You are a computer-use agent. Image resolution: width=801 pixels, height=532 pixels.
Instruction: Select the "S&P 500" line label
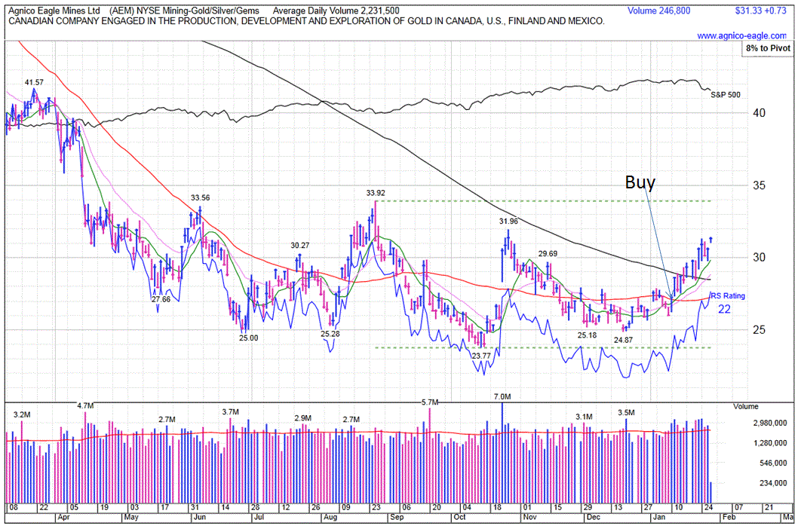[x=726, y=95]
